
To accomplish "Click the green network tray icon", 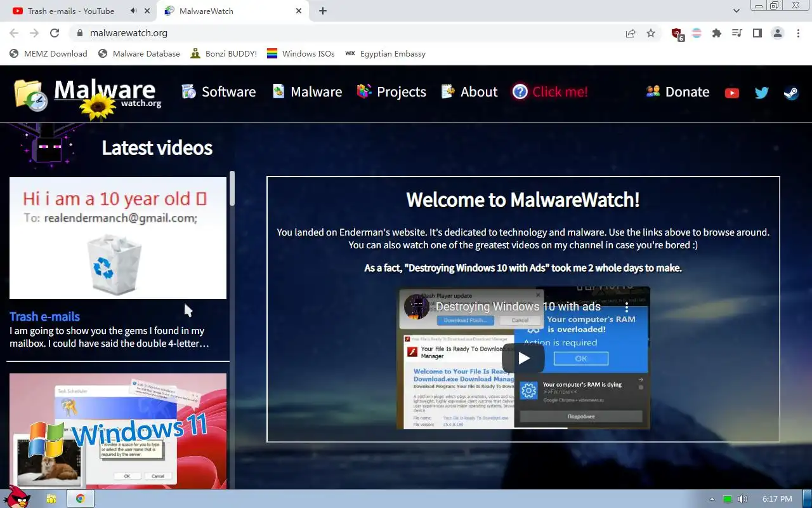I will pos(728,499).
